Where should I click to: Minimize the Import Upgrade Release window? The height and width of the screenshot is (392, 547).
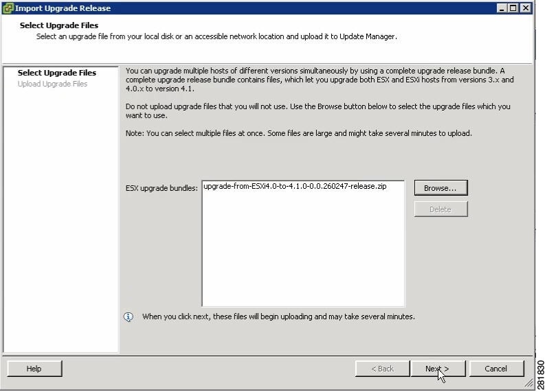click(x=502, y=8)
